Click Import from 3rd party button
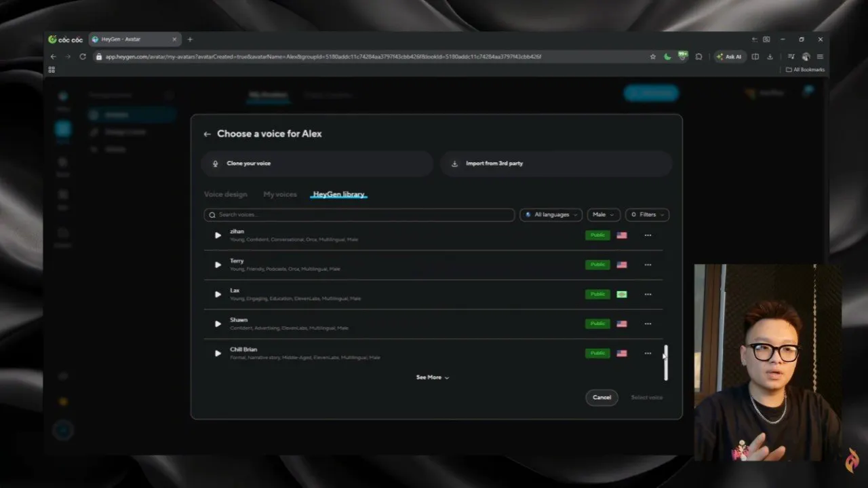 [556, 164]
